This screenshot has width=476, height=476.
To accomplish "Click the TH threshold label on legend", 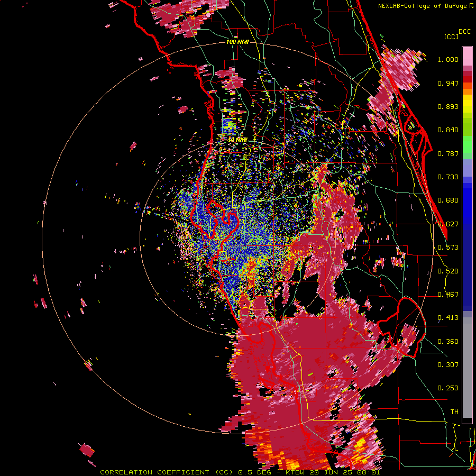I will [x=454, y=412].
